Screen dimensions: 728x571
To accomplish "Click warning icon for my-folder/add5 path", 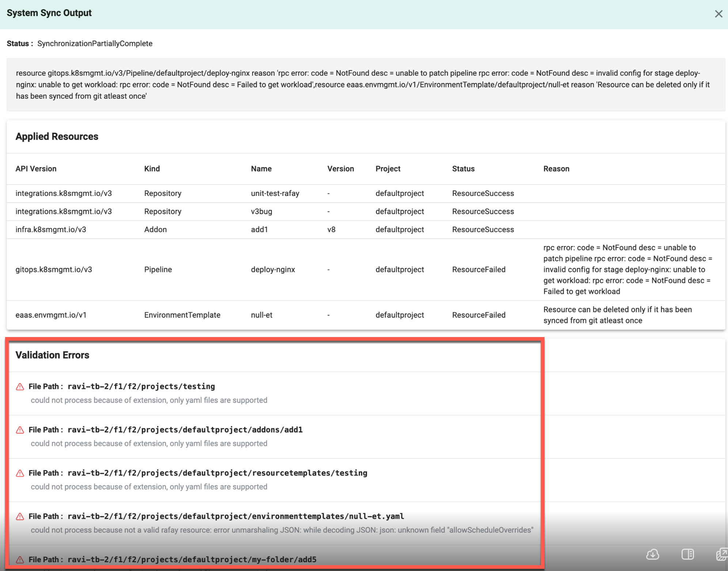I will (20, 560).
